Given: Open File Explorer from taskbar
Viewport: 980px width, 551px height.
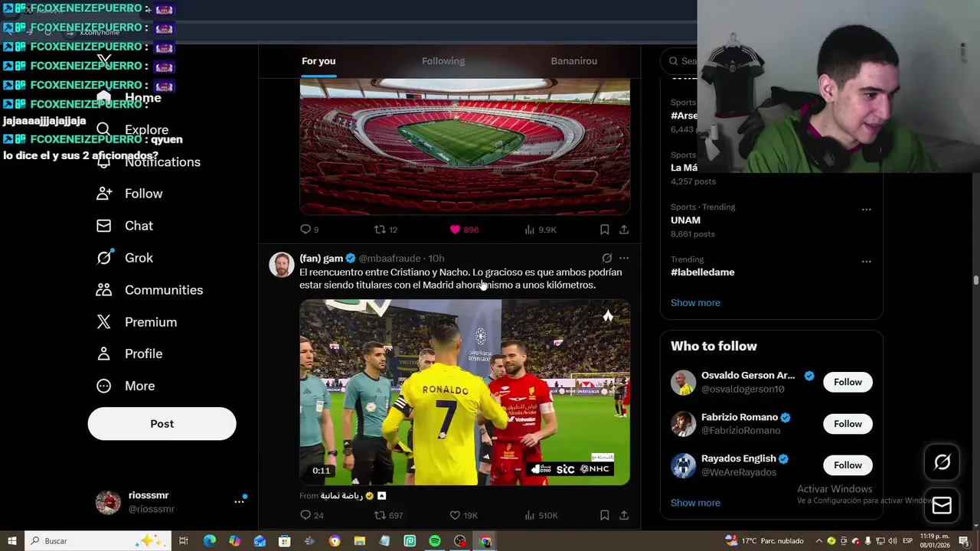Looking at the screenshot, I should [x=360, y=541].
